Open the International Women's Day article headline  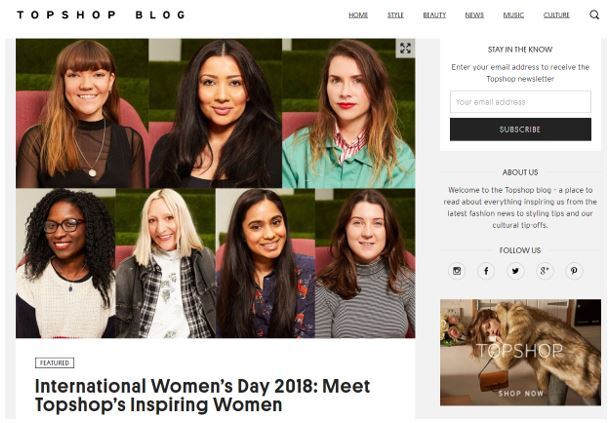point(202,395)
